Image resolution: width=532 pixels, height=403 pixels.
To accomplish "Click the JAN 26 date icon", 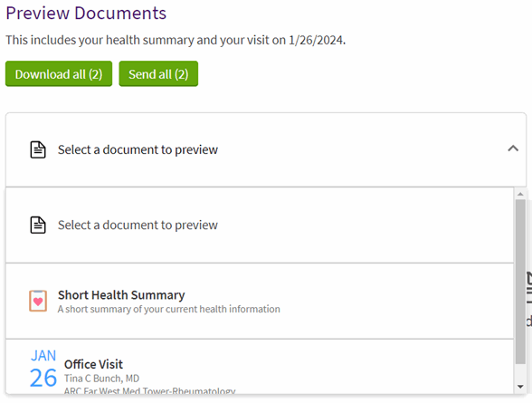I will tap(43, 369).
